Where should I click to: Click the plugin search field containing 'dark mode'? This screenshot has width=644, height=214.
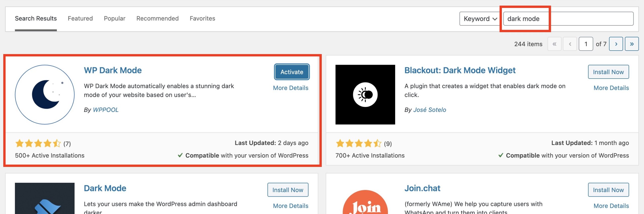pos(568,19)
